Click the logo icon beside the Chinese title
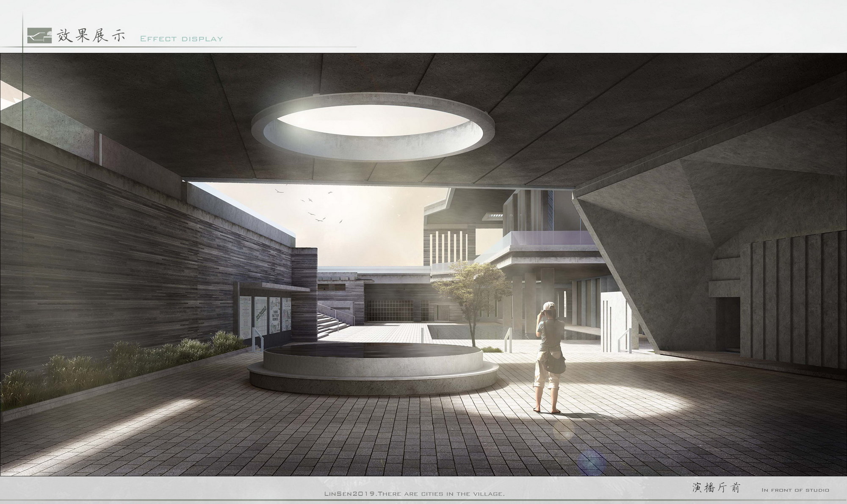This screenshot has width=847, height=504. point(39,36)
